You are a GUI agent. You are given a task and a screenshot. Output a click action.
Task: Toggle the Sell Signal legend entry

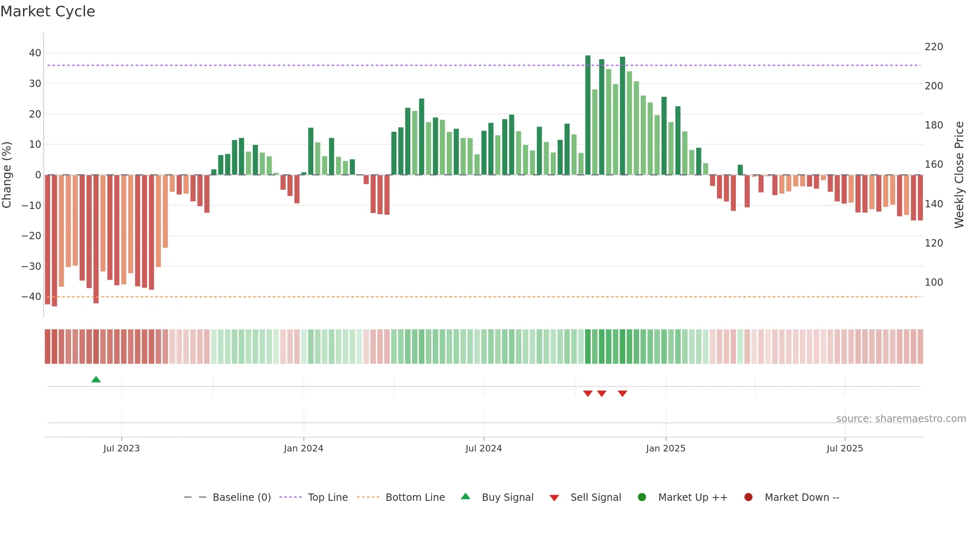tap(585, 497)
